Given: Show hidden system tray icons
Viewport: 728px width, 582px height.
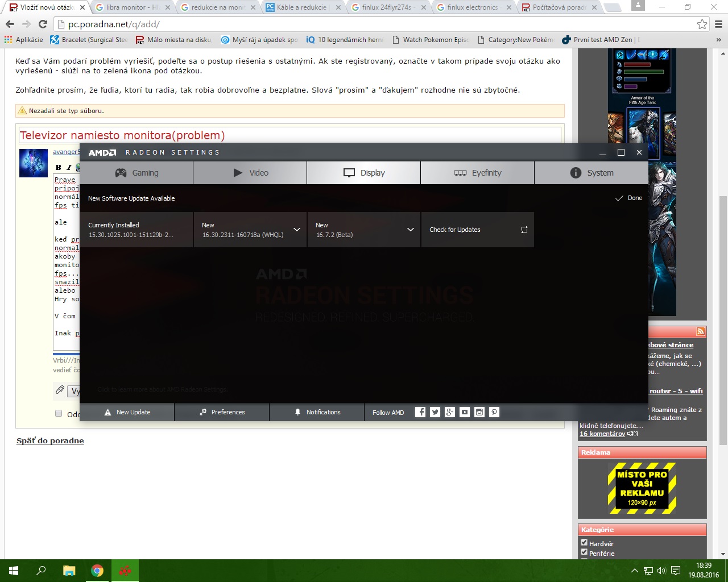Looking at the screenshot, I should [x=635, y=571].
